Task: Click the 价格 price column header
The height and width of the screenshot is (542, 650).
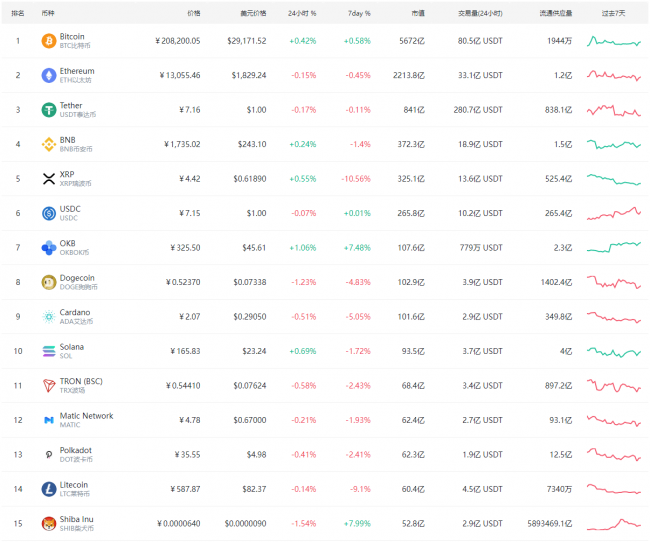Action: [x=194, y=13]
